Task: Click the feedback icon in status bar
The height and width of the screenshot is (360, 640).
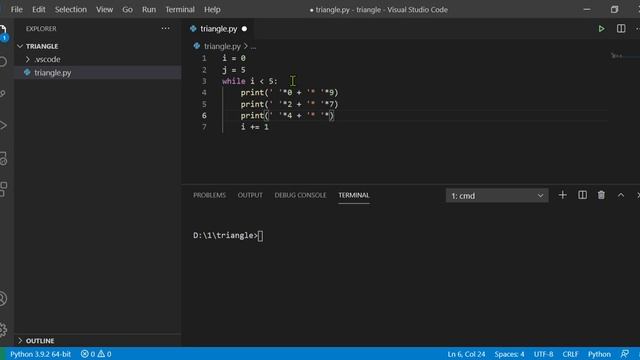Action: pyautogui.click(x=624, y=354)
